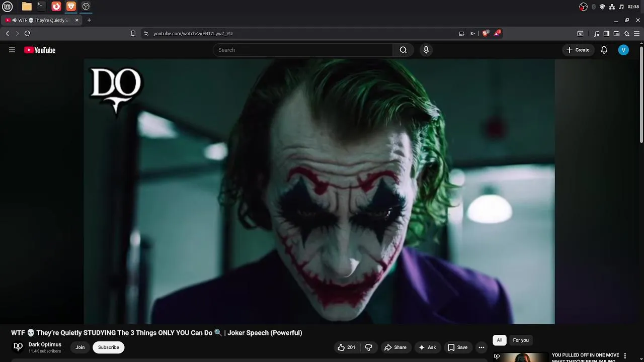Open the Linux Mint start menu

[x=8, y=7]
